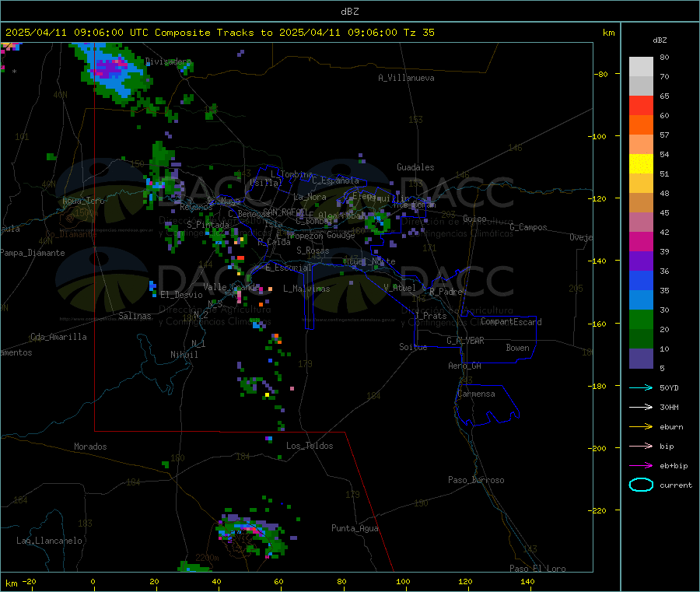The width and height of the screenshot is (700, 592).
Task: Click the 'Morados' location label
Action: point(90,447)
